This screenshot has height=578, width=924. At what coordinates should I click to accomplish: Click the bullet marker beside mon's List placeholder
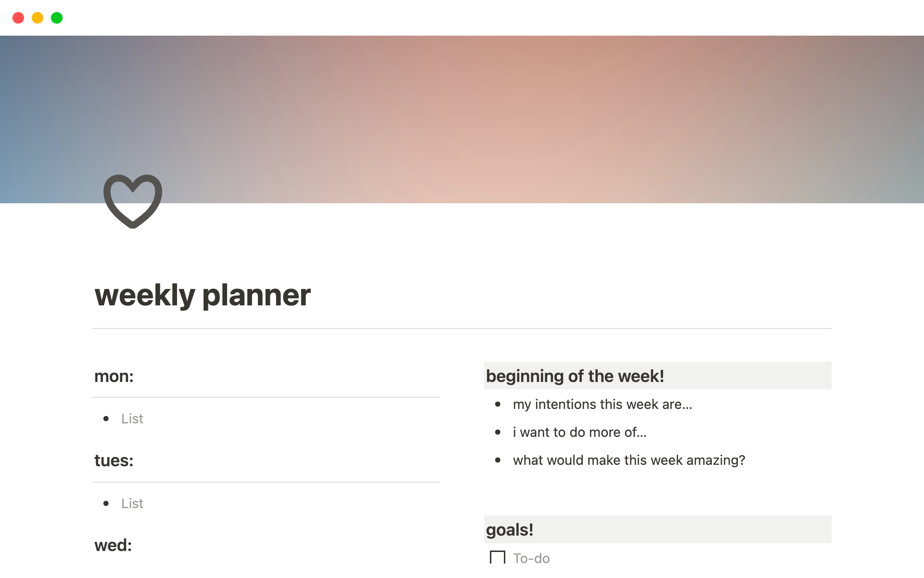click(107, 419)
